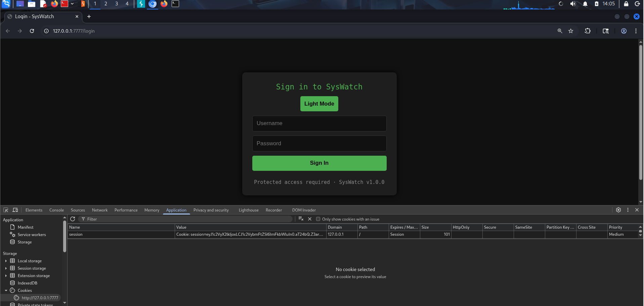Clear all cookies with the list-x icon
Image resolution: width=644 pixels, height=306 pixels.
point(301,219)
